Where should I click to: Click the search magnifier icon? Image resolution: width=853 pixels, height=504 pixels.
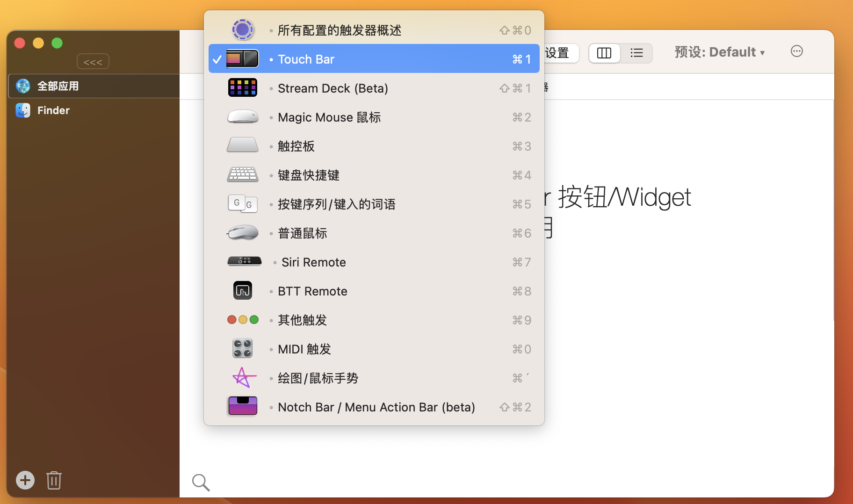pos(201,482)
